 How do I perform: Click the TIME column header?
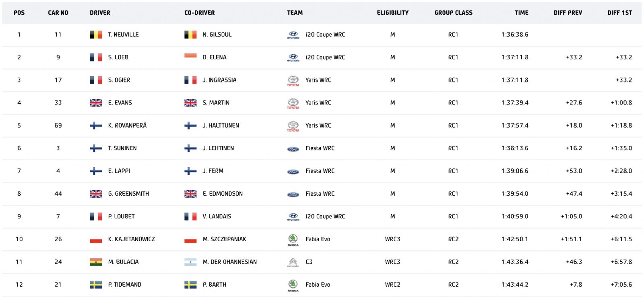pos(521,13)
